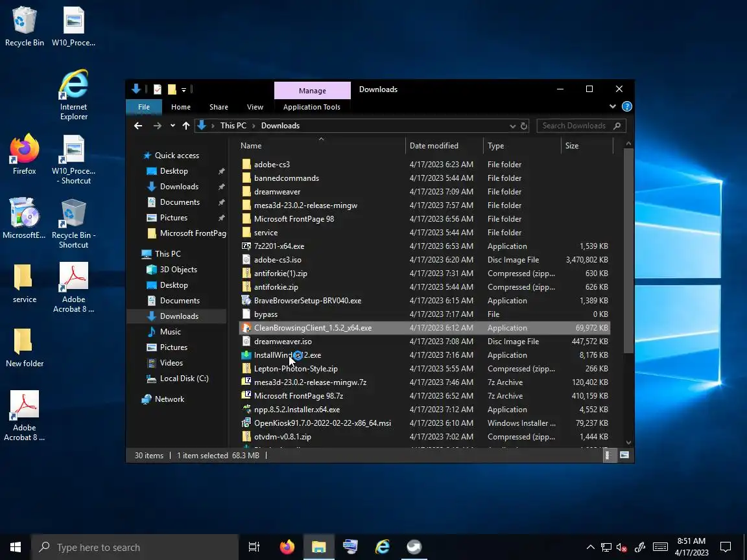
Task: Select the W10_Proce... - Shortcut desktop icon
Action: [x=73, y=159]
